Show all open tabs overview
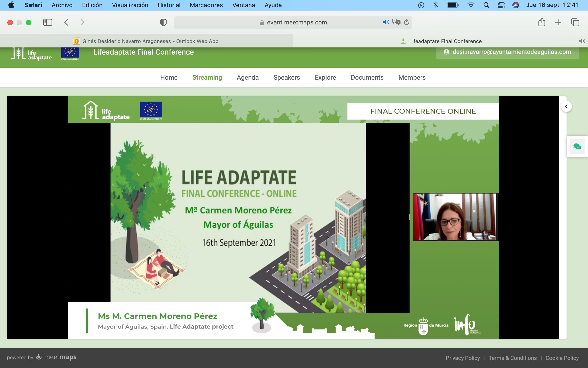Screen dimensions: 588x368 pyautogui.click(x=575, y=22)
